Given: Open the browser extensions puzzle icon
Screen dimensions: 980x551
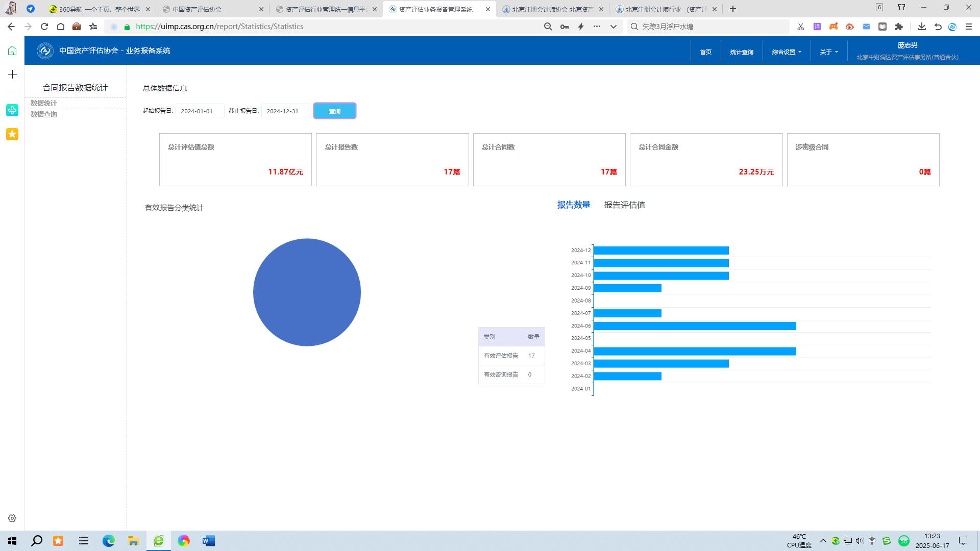Looking at the screenshot, I should coord(899,27).
